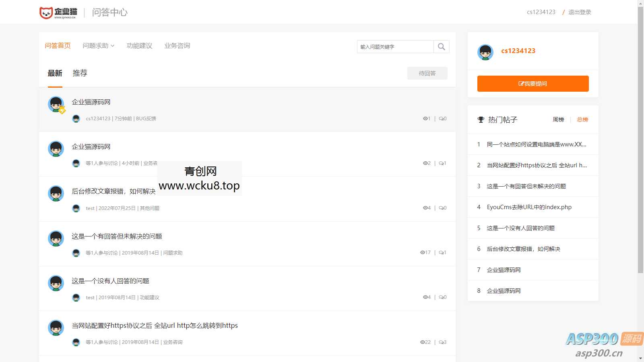Click the avatar of the test user's 后台修改文章报错 post

point(56,193)
